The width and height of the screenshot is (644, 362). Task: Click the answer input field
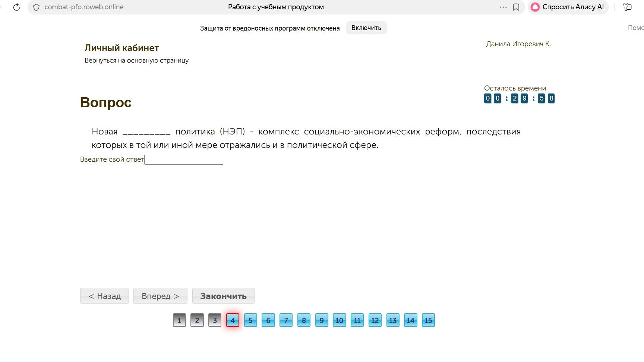(x=184, y=160)
